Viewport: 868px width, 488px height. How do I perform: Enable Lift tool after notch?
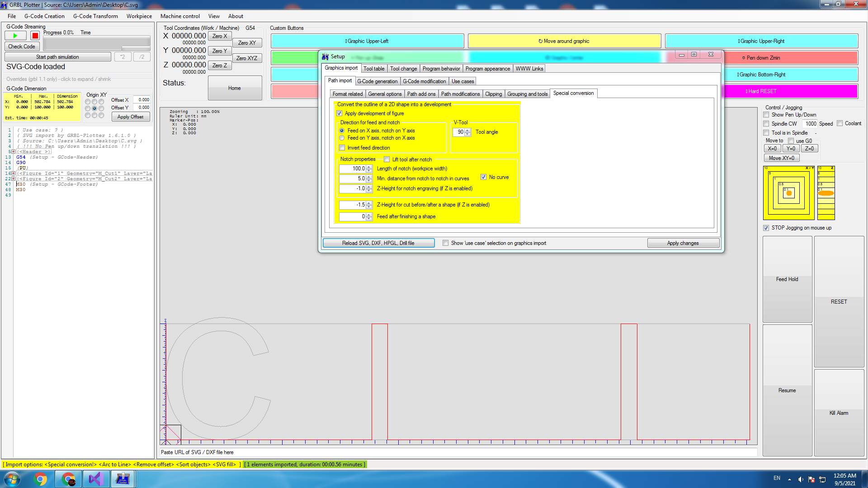click(387, 160)
